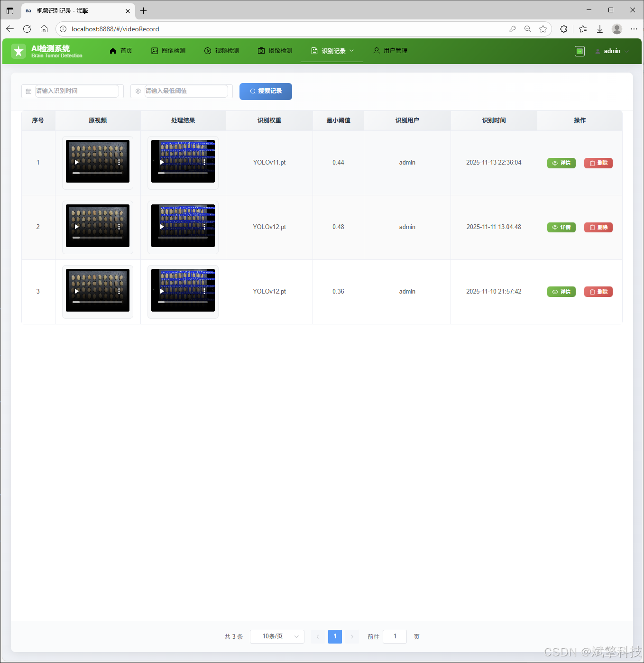
Task: Open more options on row 1 original video
Action: [119, 162]
